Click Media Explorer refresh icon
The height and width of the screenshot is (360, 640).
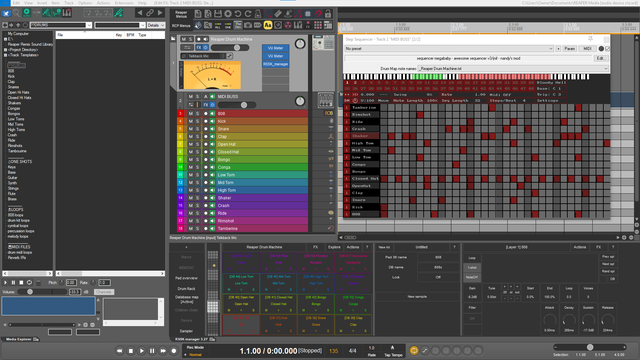pyautogui.click(x=25, y=25)
